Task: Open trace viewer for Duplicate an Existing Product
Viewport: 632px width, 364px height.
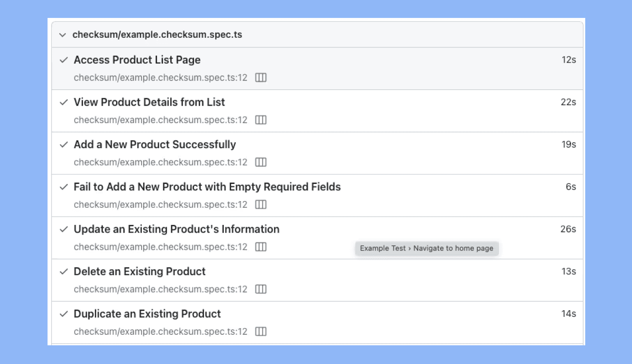Action: pyautogui.click(x=261, y=331)
